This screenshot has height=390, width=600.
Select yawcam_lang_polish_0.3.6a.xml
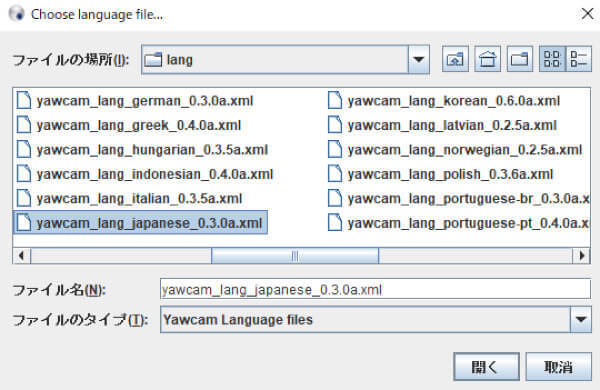(x=441, y=175)
